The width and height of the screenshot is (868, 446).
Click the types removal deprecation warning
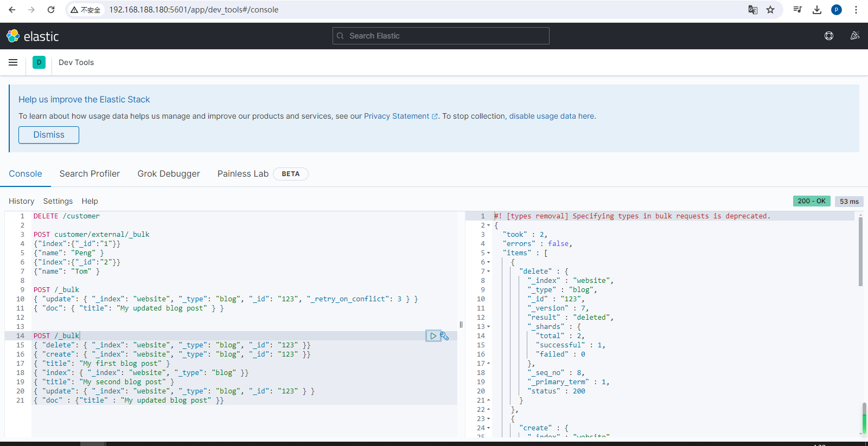[x=632, y=216]
